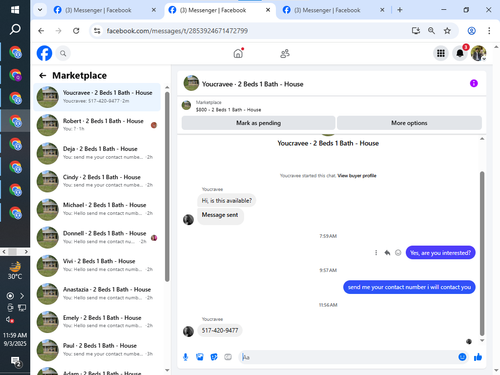Go back from Marketplace using the arrow
The width and height of the screenshot is (500, 375).
click(x=43, y=76)
